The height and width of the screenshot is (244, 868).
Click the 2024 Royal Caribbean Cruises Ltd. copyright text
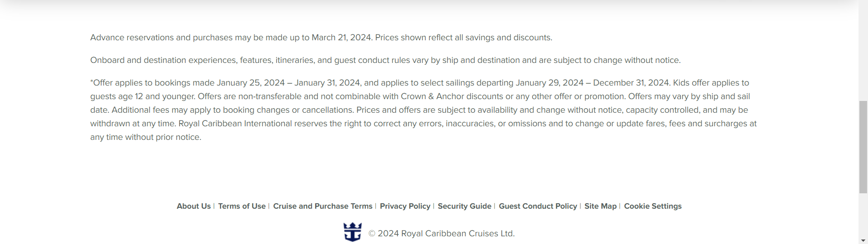(x=441, y=234)
